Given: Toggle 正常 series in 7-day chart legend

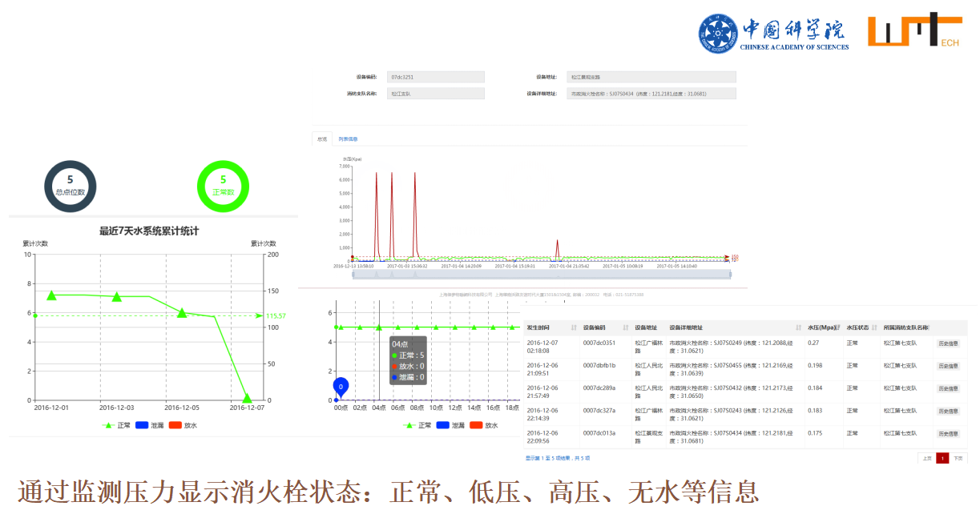Looking at the screenshot, I should point(117,425).
